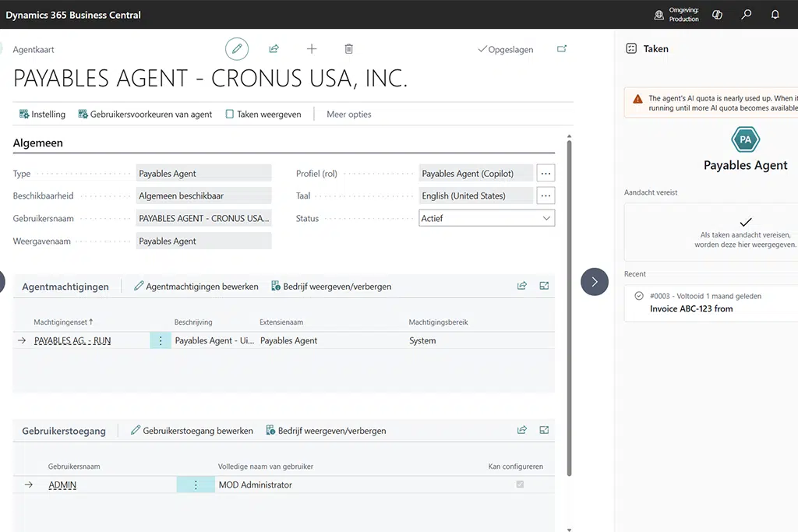Click Taken weergeven action

click(263, 115)
